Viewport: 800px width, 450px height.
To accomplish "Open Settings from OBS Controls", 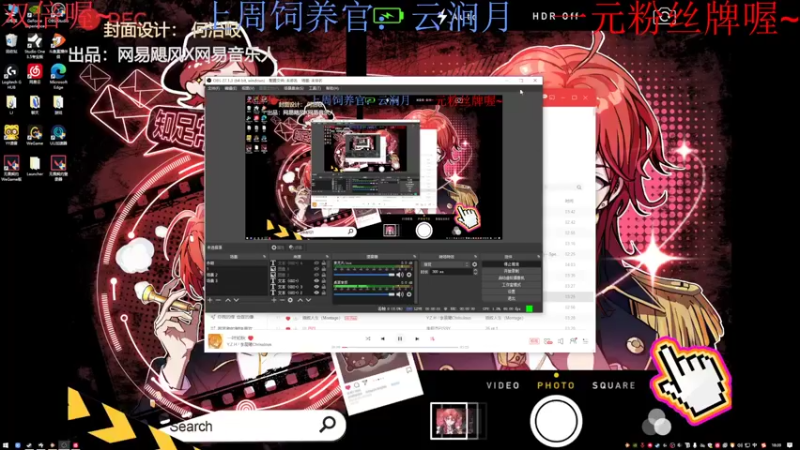I will [511, 291].
